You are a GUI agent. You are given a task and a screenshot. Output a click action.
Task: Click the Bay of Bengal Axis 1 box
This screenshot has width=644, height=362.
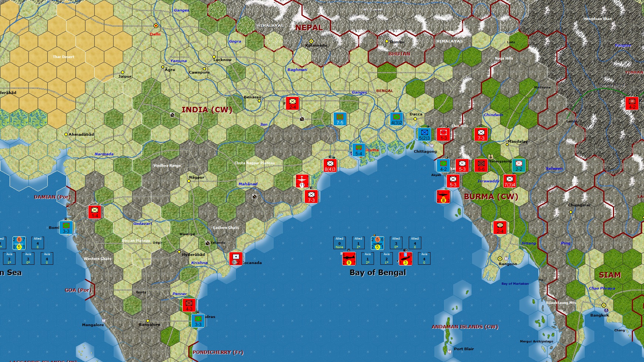[368, 258]
